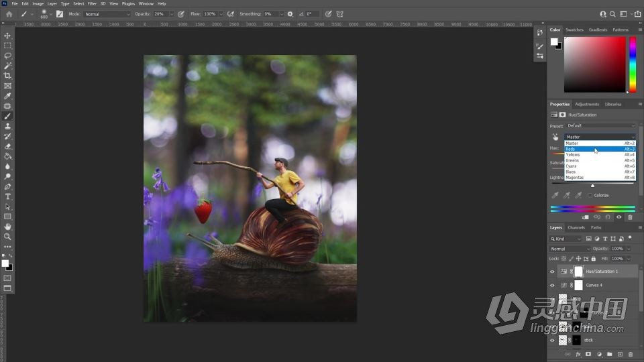This screenshot has height=362, width=644.
Task: Select the Path Selection tool
Action: pos(7,206)
